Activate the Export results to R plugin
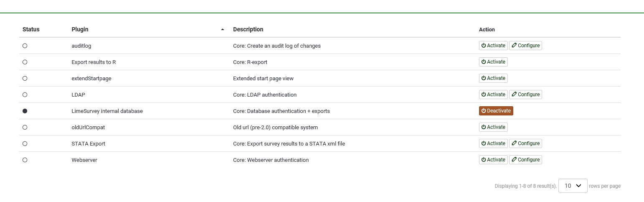 493,62
